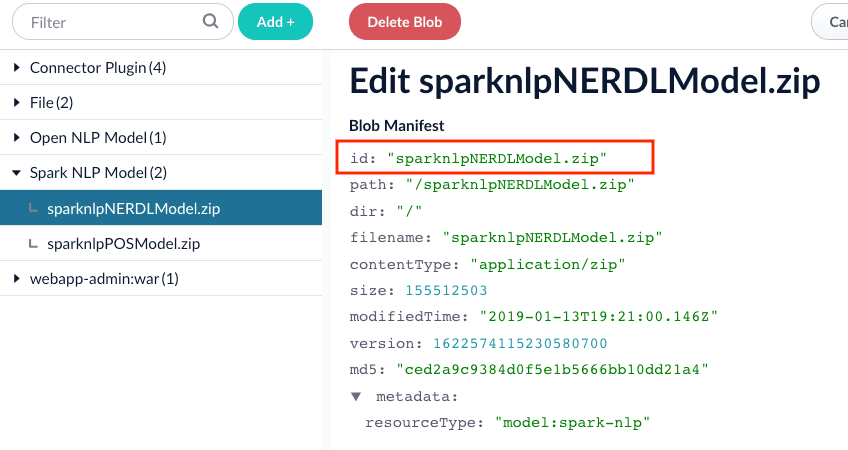This screenshot has width=848, height=450.
Task: Click the id value "sparknlpNERDLModel.zip"
Action: click(x=497, y=158)
